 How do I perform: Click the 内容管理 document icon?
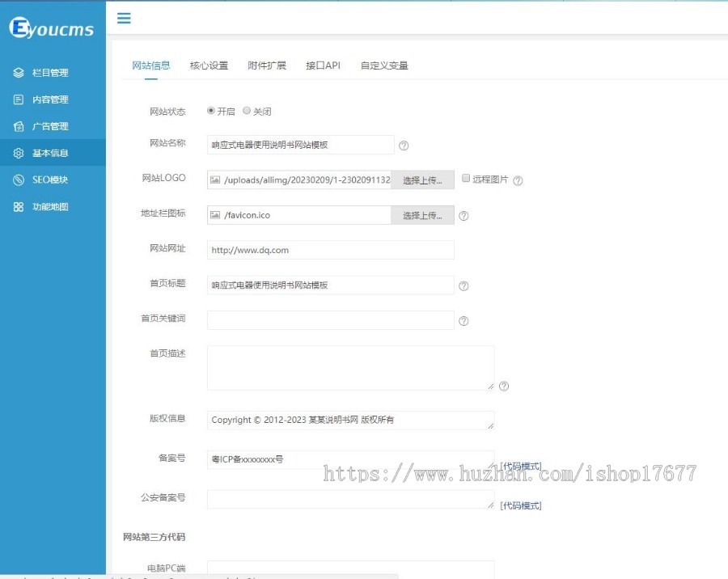click(19, 99)
